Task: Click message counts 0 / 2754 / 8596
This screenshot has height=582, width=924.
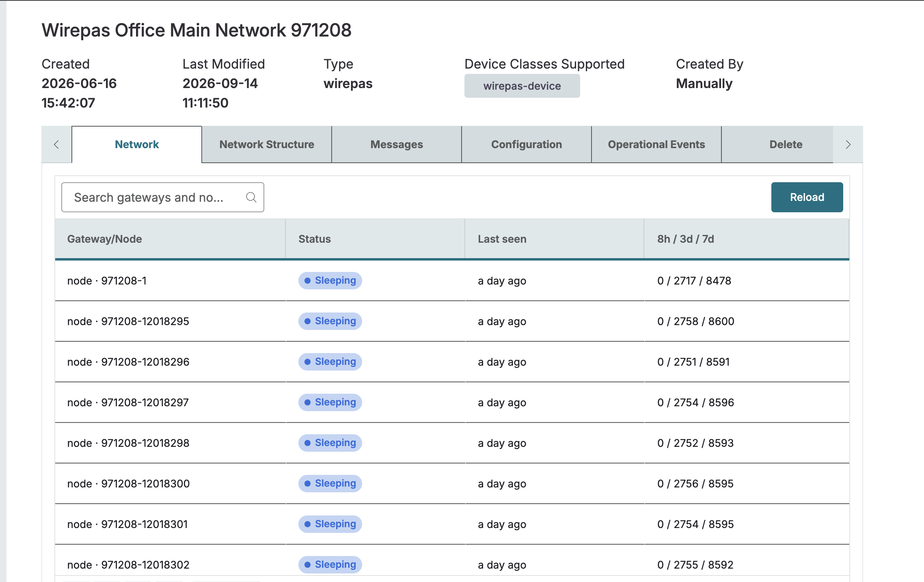Action: tap(696, 403)
